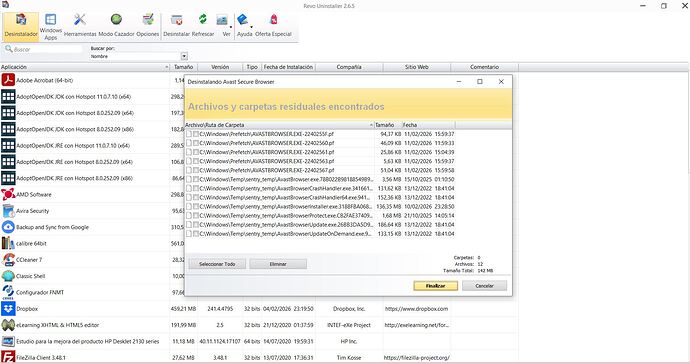690x363 pixels.
Task: Click Tipo column header
Action: (x=252, y=67)
